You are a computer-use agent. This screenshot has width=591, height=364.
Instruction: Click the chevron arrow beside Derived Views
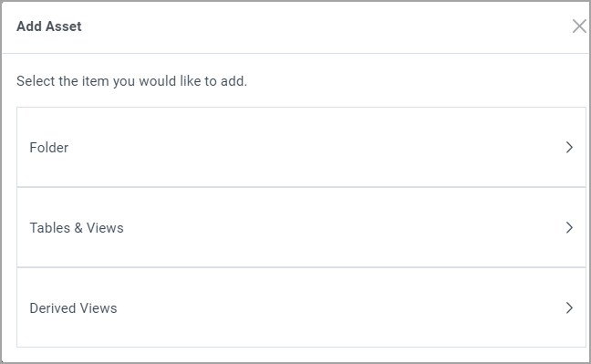coord(569,307)
